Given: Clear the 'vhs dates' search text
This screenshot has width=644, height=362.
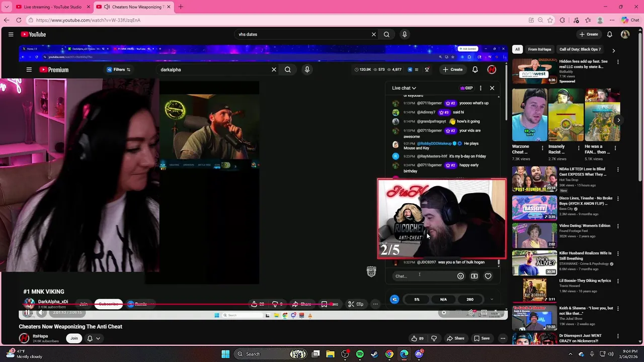Looking at the screenshot, I should click(x=374, y=34).
